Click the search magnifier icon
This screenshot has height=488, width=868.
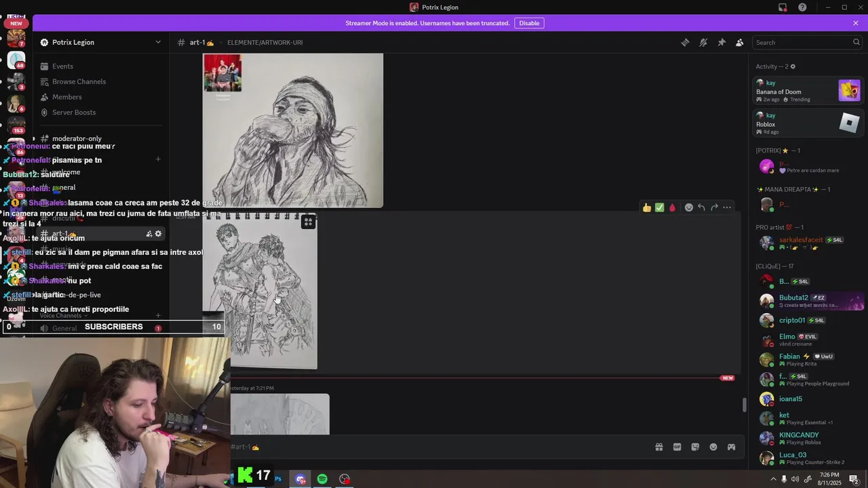point(856,42)
